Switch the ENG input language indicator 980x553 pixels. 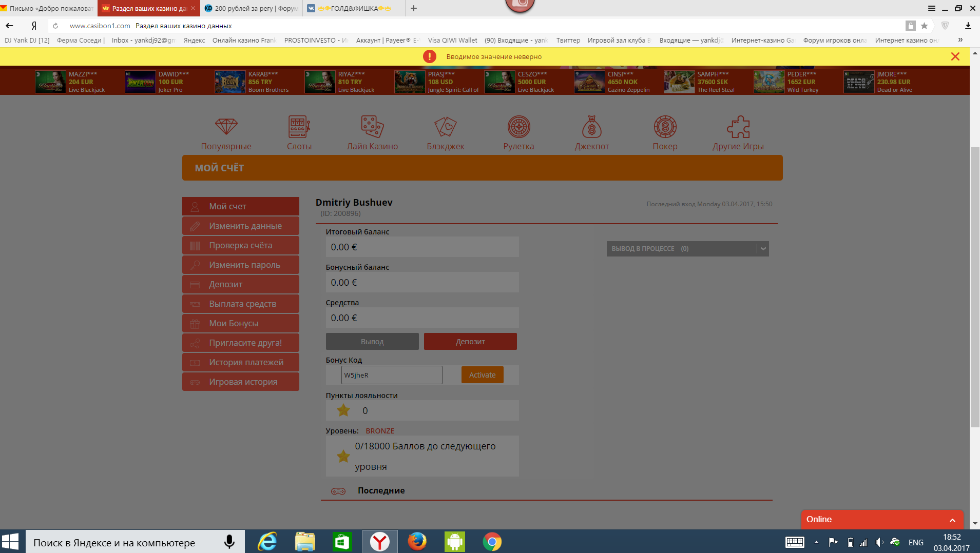(x=916, y=542)
